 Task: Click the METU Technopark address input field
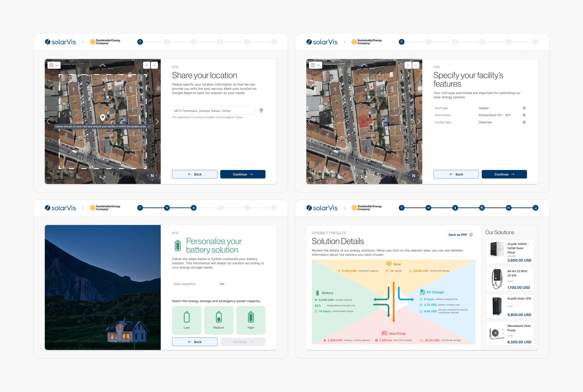pyautogui.click(x=214, y=111)
